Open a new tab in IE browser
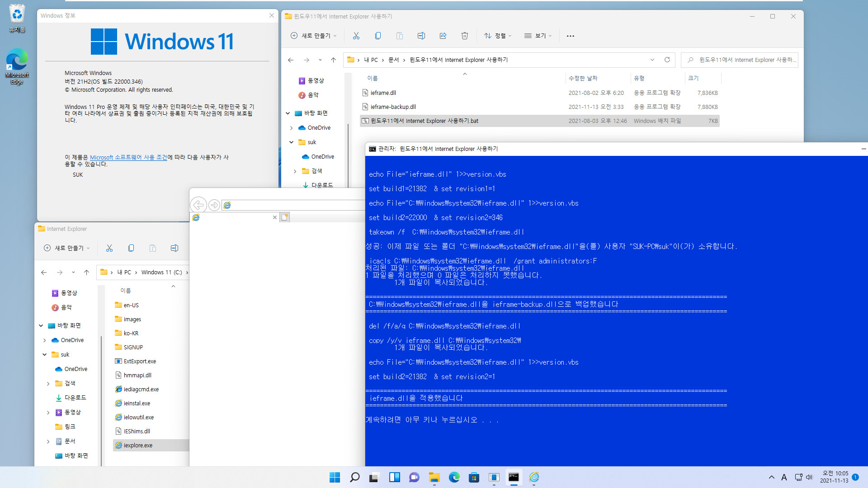This screenshot has height=488, width=868. tap(284, 217)
